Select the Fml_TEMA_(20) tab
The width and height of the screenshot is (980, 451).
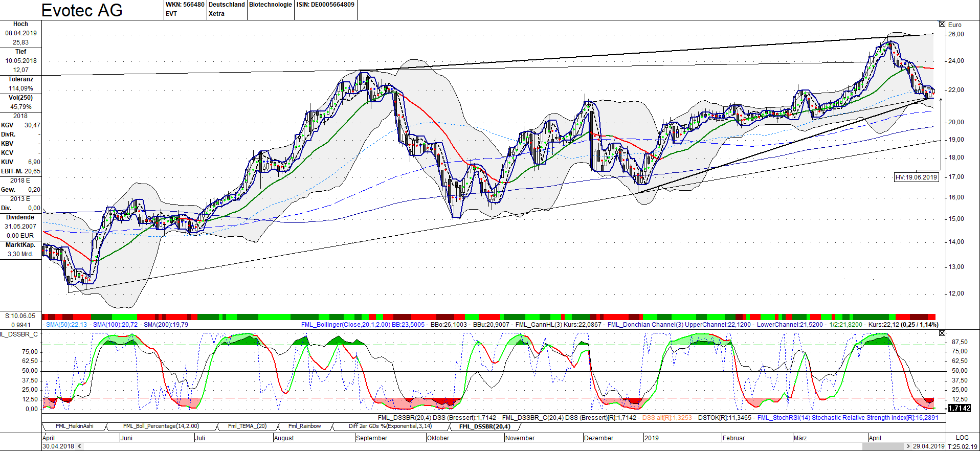tap(248, 426)
